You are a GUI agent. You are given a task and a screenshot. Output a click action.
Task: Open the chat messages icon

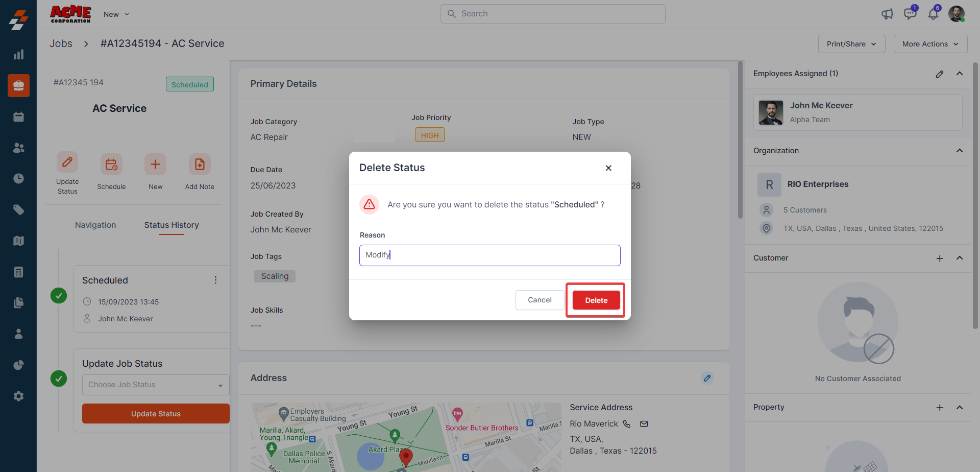[x=910, y=14]
